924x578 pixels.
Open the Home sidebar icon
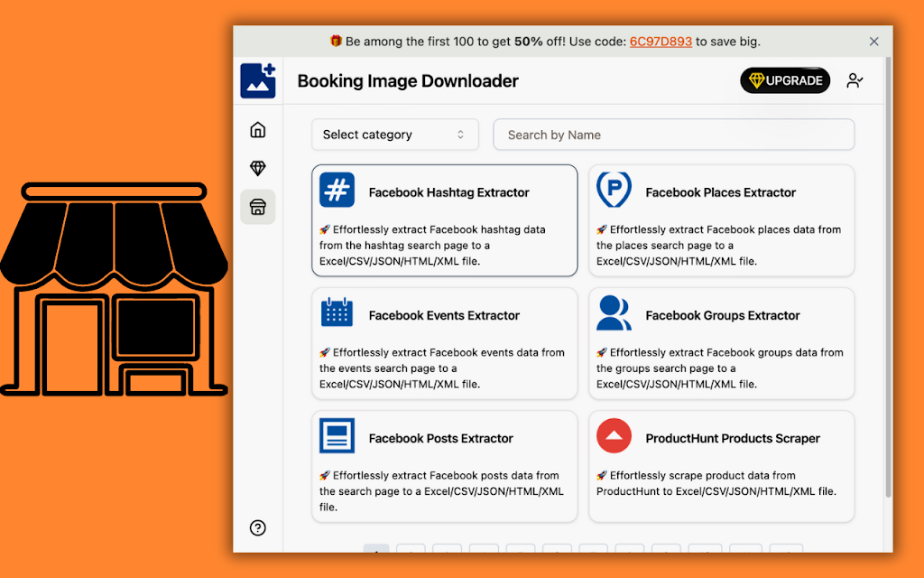(x=257, y=130)
